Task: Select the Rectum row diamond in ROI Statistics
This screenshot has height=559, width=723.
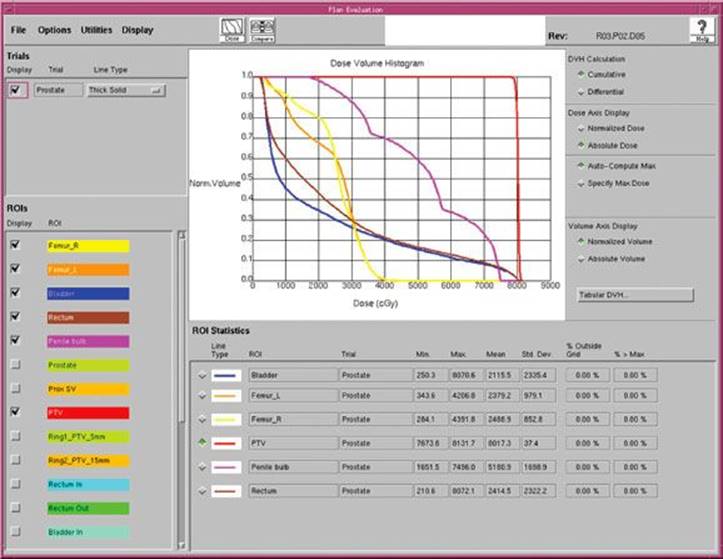Action: point(202,491)
